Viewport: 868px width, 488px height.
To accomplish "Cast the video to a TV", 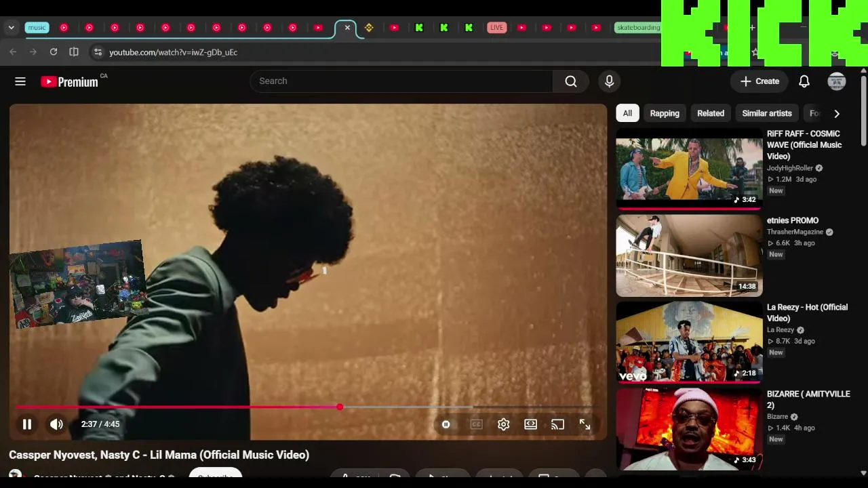I will click(x=557, y=424).
